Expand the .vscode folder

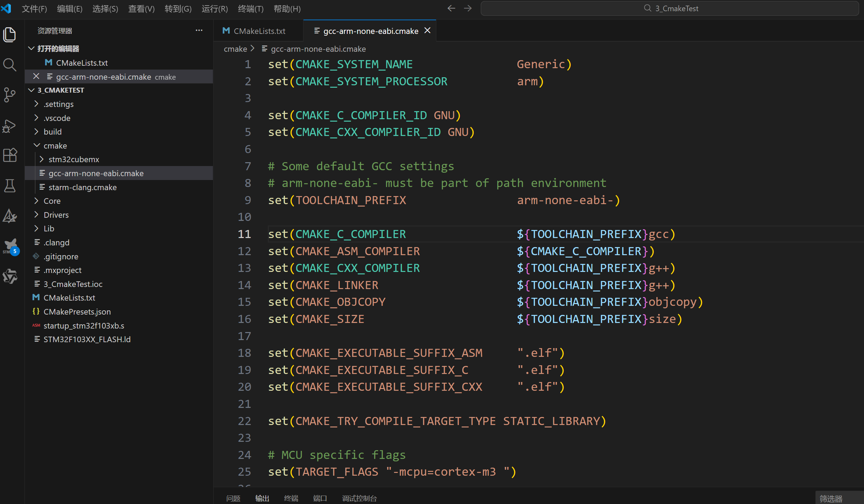click(36, 118)
